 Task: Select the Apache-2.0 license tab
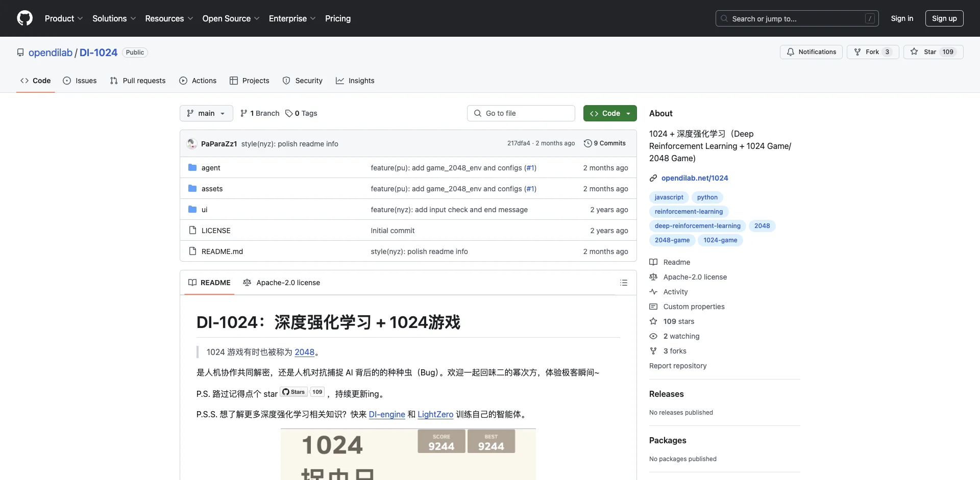[282, 283]
